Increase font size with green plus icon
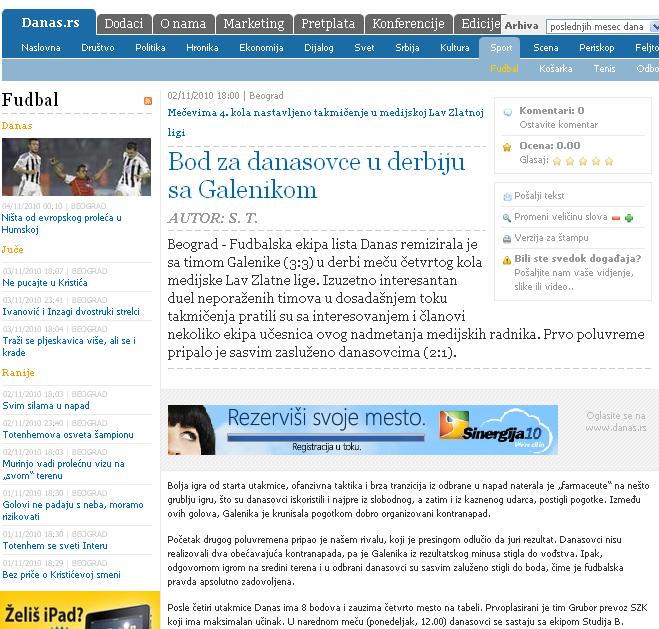Viewport: 659px width, 629px height. [x=629, y=218]
